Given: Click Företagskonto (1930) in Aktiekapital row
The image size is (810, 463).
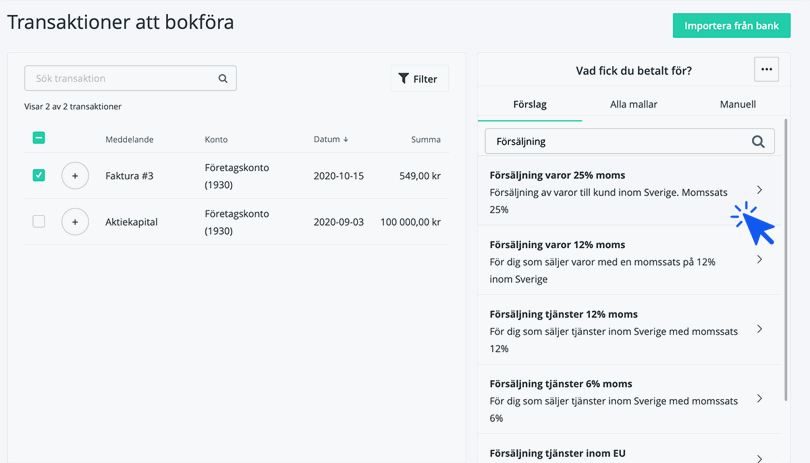Looking at the screenshot, I should pyautogui.click(x=237, y=222).
